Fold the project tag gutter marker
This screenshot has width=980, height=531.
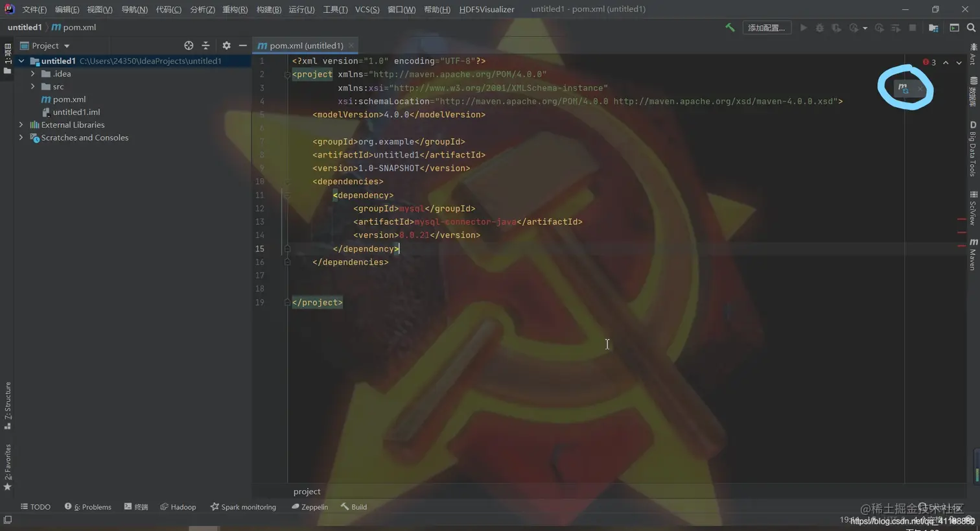(x=287, y=75)
